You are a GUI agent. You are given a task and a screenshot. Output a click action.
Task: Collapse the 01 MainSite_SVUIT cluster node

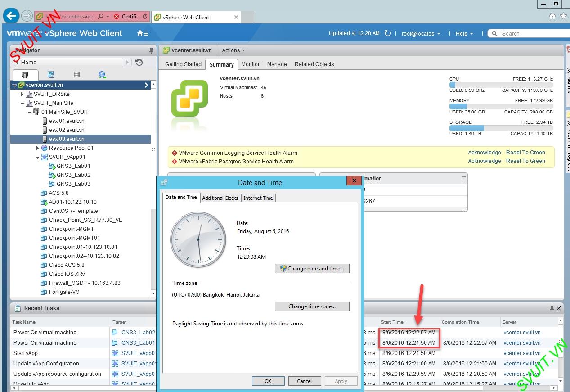tap(30, 112)
